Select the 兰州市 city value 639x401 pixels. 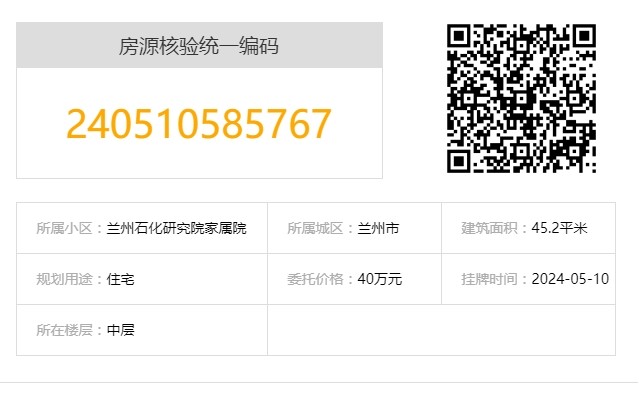coord(378,228)
